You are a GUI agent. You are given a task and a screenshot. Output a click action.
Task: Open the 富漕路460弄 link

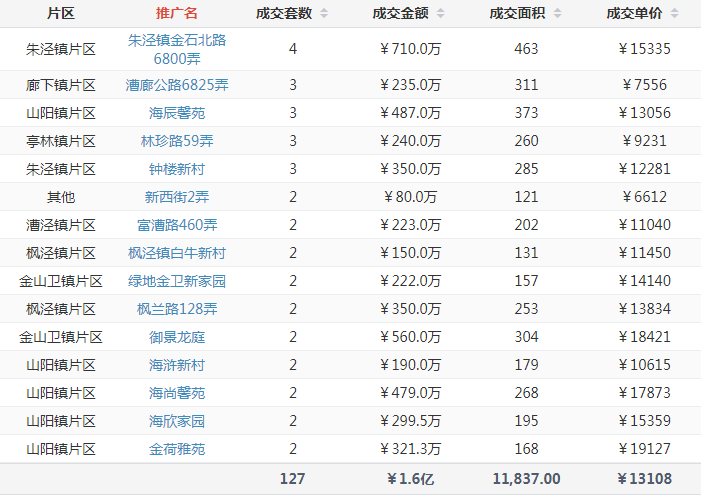coord(177,225)
